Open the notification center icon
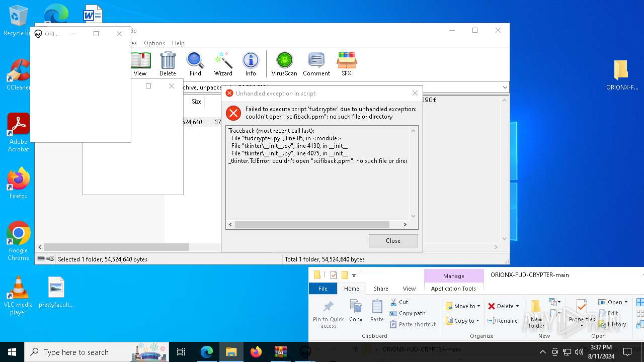 [x=627, y=352]
